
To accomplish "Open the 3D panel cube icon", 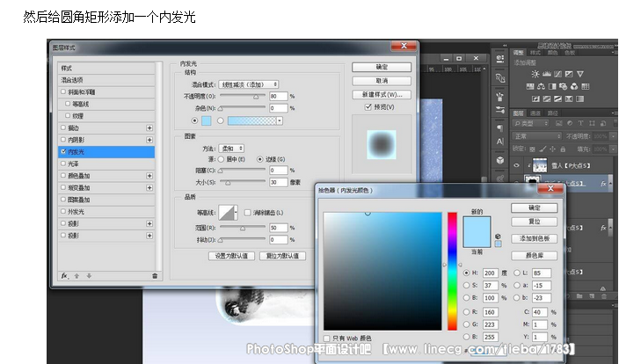I will coord(500,160).
